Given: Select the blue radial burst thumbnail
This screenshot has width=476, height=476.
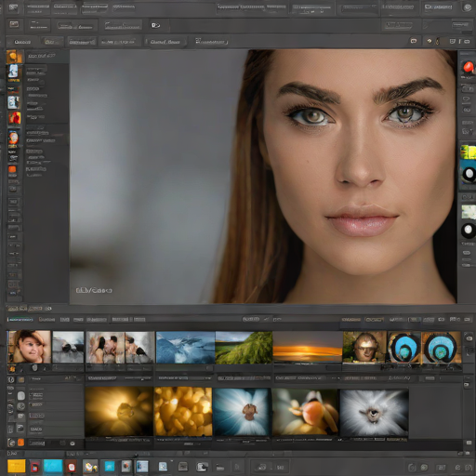Looking at the screenshot, I should tap(242, 412).
